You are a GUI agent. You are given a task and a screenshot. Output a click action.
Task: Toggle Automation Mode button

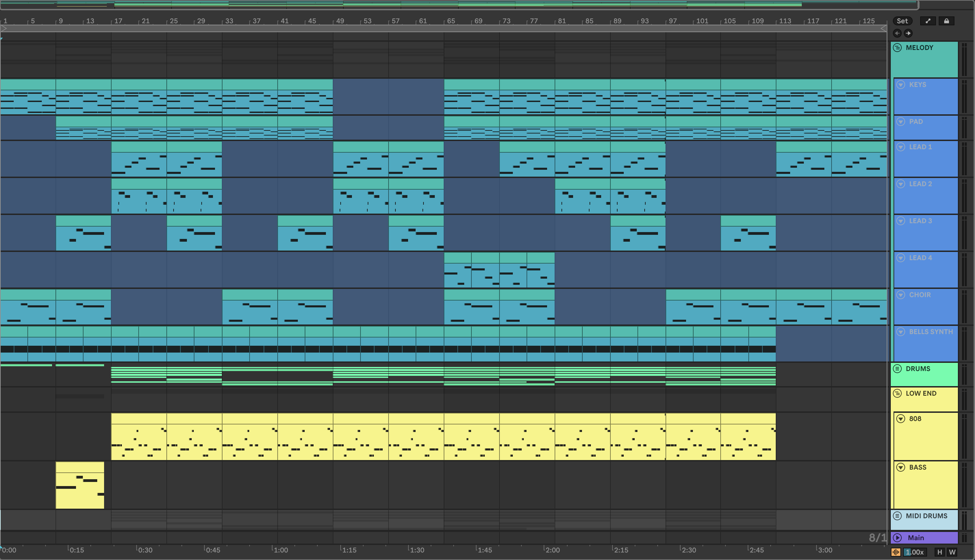pyautogui.click(x=928, y=21)
